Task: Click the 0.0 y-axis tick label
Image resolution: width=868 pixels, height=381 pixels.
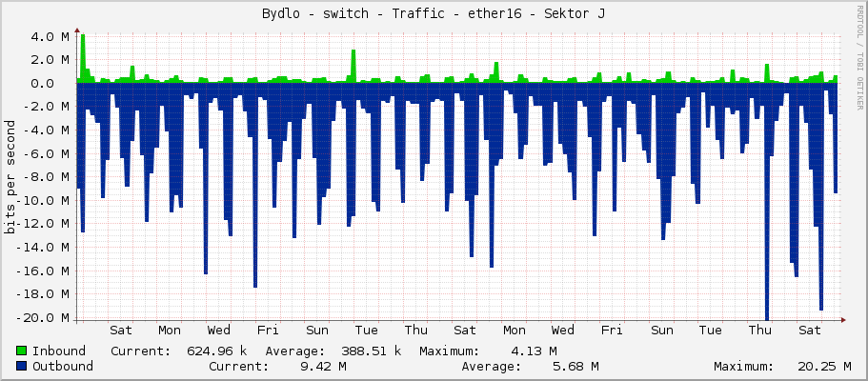Action: (55, 83)
